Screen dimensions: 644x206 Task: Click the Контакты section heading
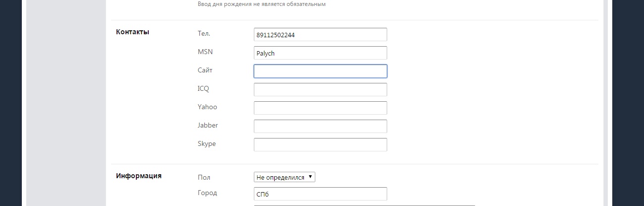click(x=132, y=32)
